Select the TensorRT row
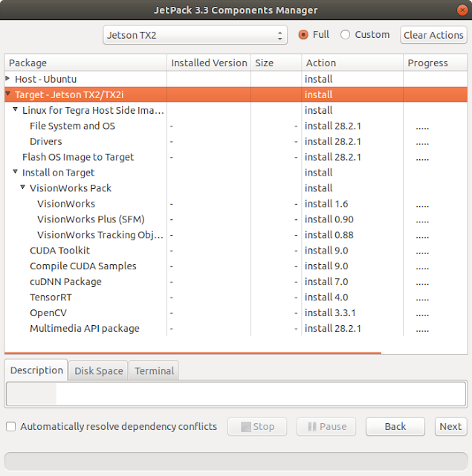The width and height of the screenshot is (472, 476). (236, 297)
